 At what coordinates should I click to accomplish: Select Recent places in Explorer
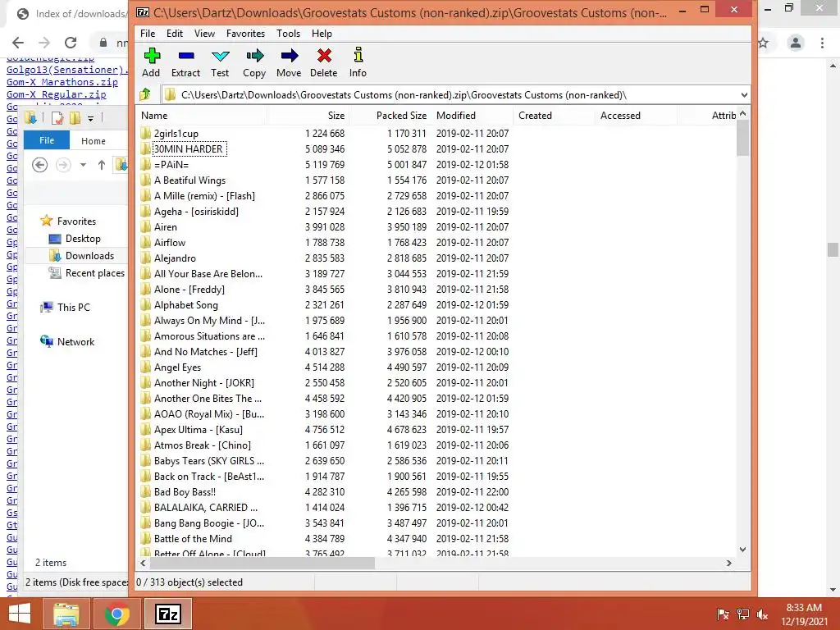pyautogui.click(x=95, y=272)
